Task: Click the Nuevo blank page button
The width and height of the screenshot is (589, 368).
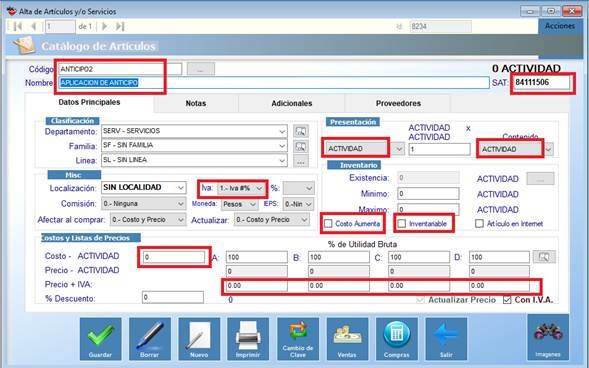Action: (199, 339)
